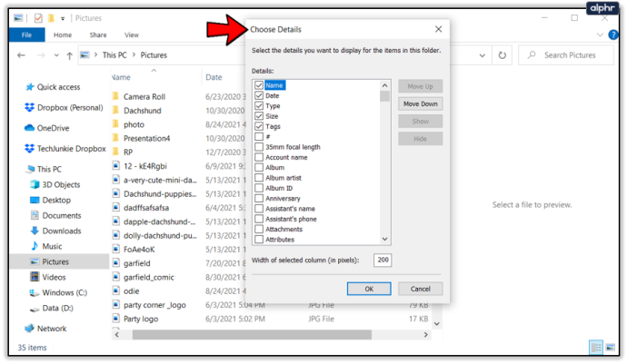The width and height of the screenshot is (627, 364).
Task: Select the garfield_comic file
Action: 149,277
